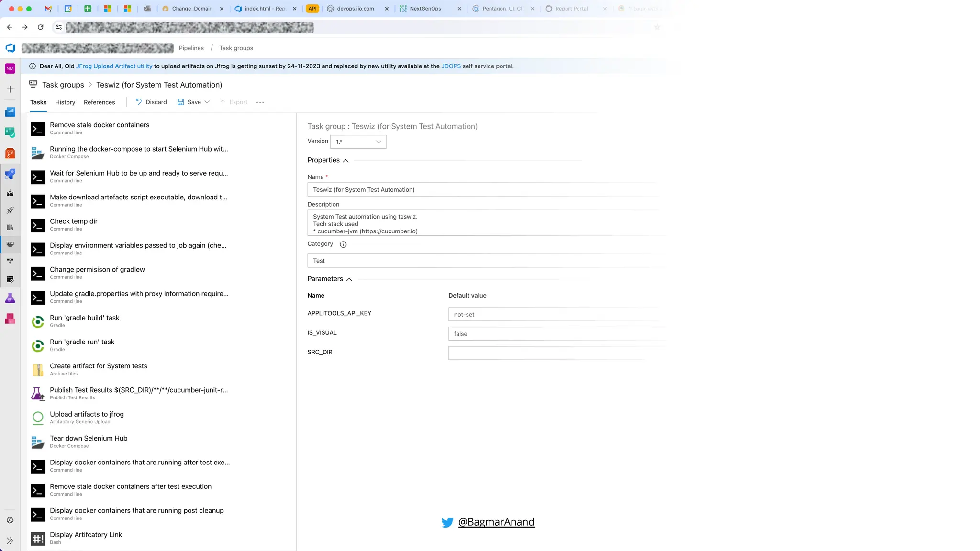This screenshot has height=551, width=980.
Task: Expand sidebar with double-chevron icon
Action: coord(10,540)
